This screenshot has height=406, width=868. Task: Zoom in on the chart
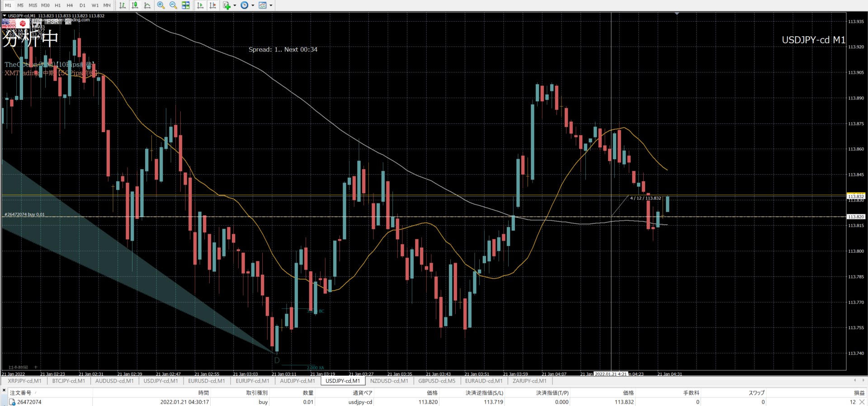pos(161,5)
